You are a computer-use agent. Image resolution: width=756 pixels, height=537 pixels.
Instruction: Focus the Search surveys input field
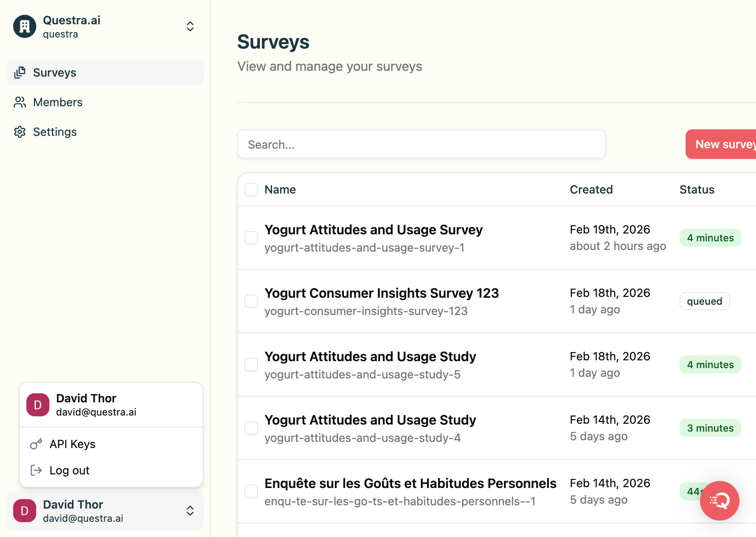(422, 144)
